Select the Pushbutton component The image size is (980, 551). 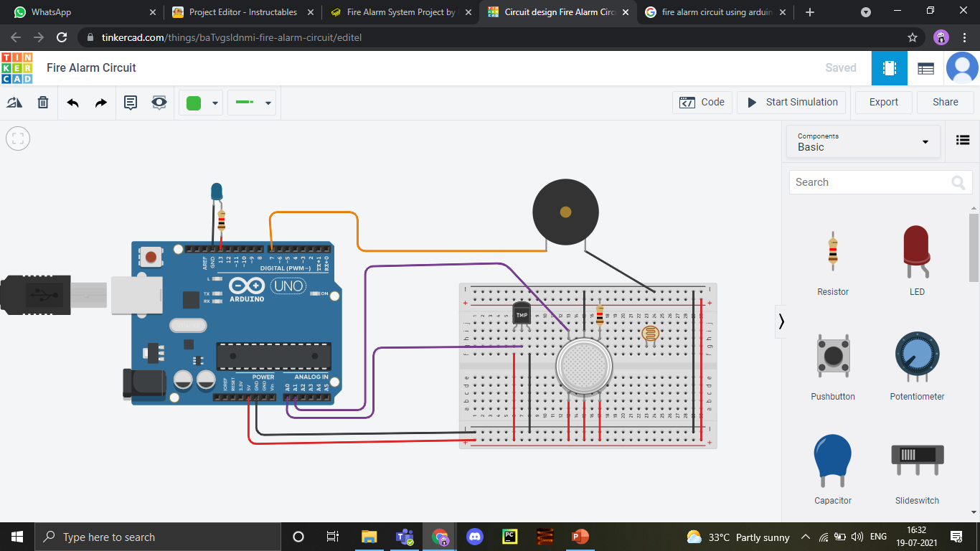tap(833, 366)
